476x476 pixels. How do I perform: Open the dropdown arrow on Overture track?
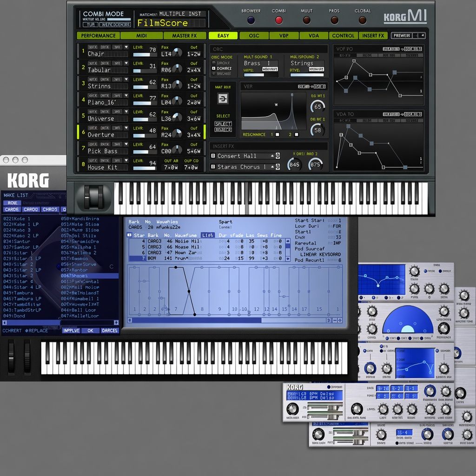click(x=126, y=128)
